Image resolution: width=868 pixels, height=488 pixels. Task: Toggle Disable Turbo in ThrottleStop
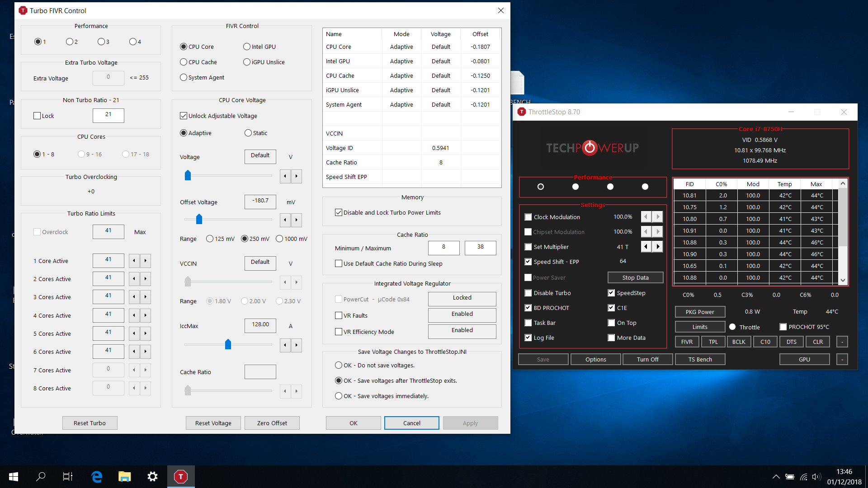coord(528,293)
